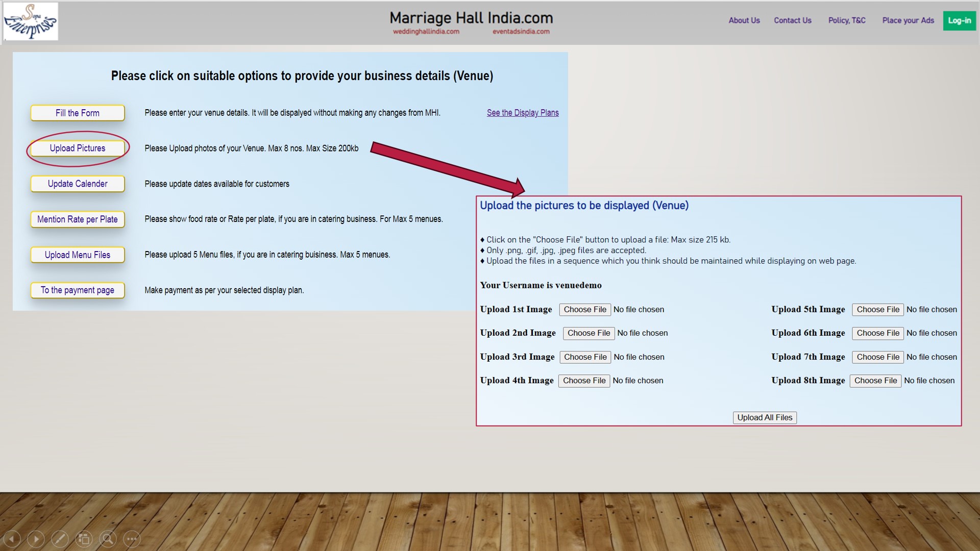Click 'Upload the files in a sequence' instruction

tap(671, 261)
